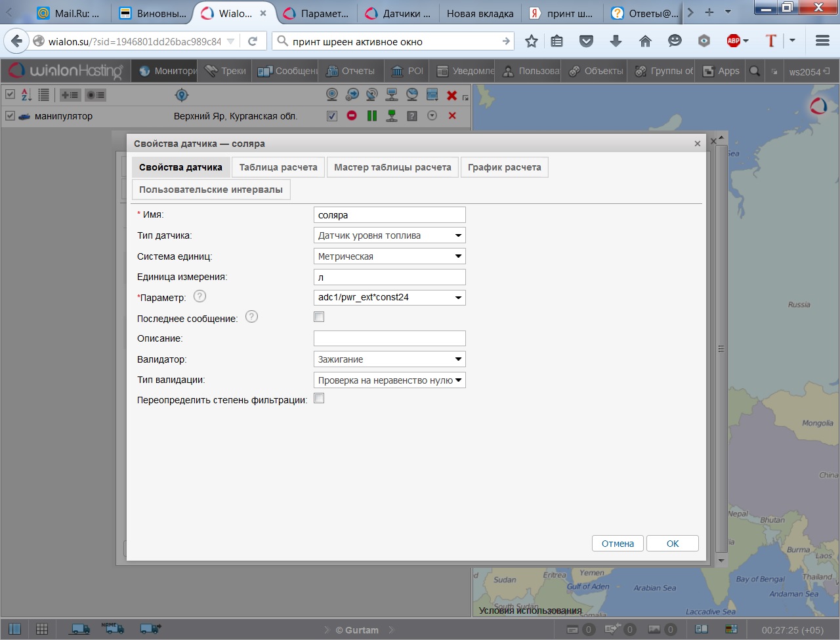Click the green pause icon for манипулятор
The width and height of the screenshot is (840, 640).
pyautogui.click(x=372, y=116)
